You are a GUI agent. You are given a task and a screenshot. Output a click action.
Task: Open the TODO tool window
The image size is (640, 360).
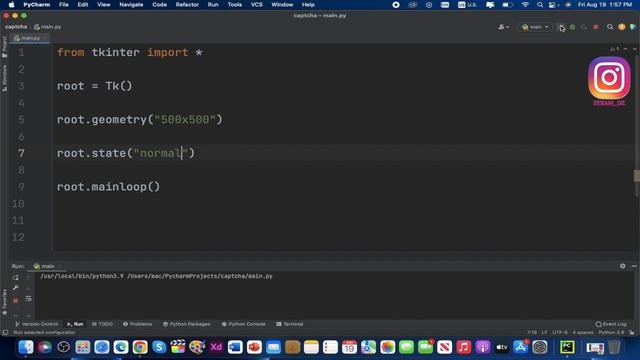pos(102,324)
